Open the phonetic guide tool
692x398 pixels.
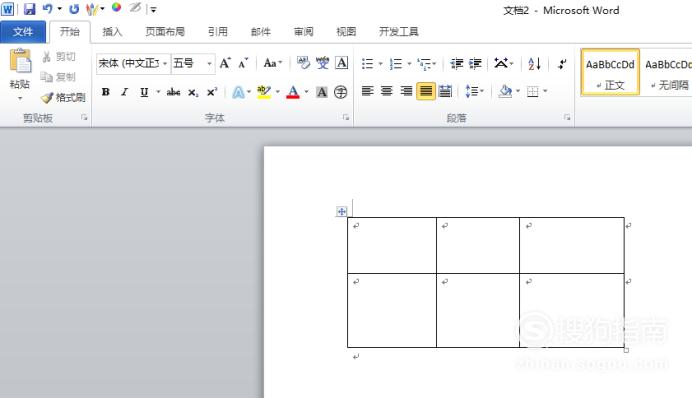click(x=323, y=63)
